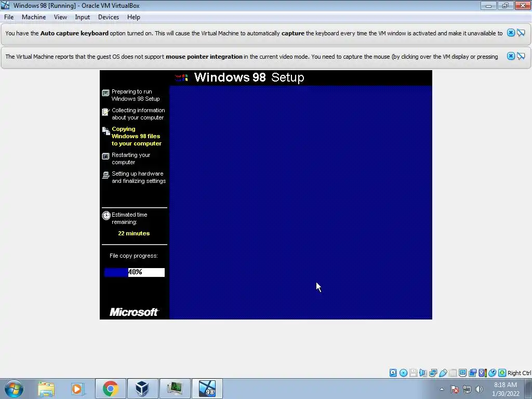Switch to the Windows 98 VM taskbar button
Screen dimensions: 532x399
[207, 389]
